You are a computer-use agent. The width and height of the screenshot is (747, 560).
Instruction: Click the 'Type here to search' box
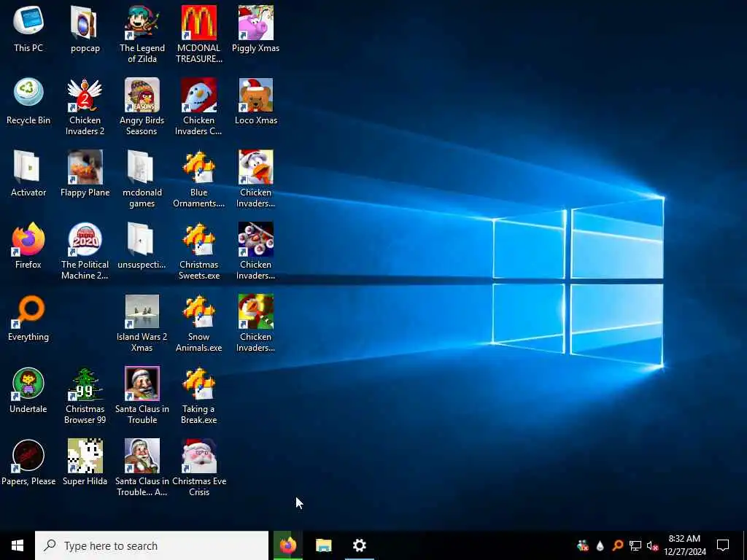(152, 545)
